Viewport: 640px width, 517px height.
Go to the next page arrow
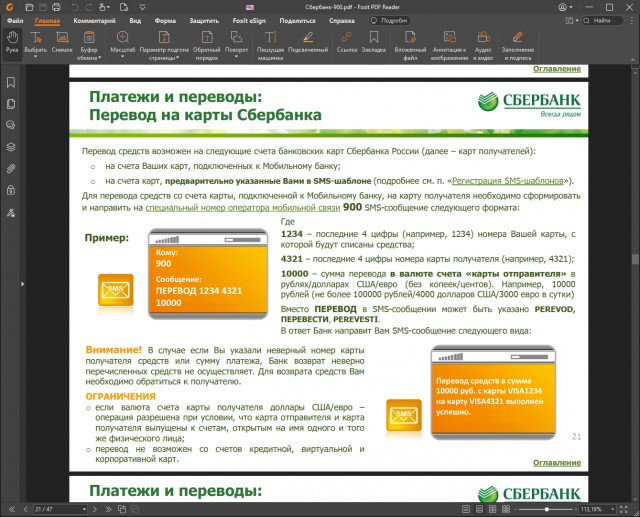coord(95,509)
